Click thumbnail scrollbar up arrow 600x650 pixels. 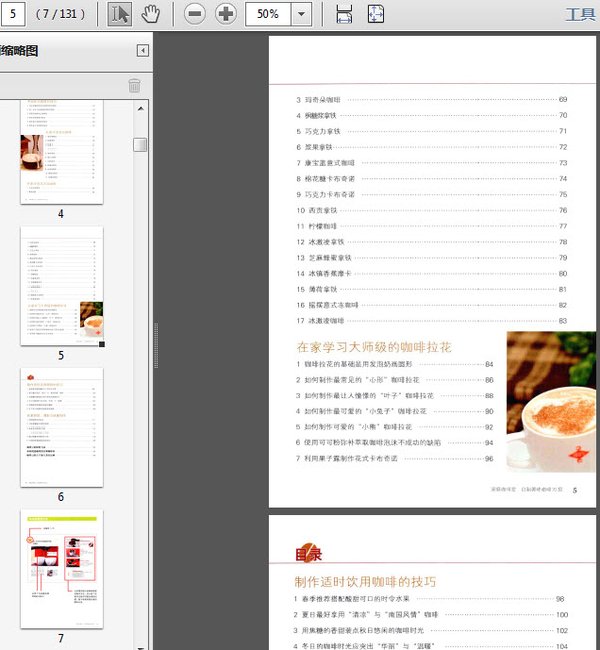click(x=141, y=109)
